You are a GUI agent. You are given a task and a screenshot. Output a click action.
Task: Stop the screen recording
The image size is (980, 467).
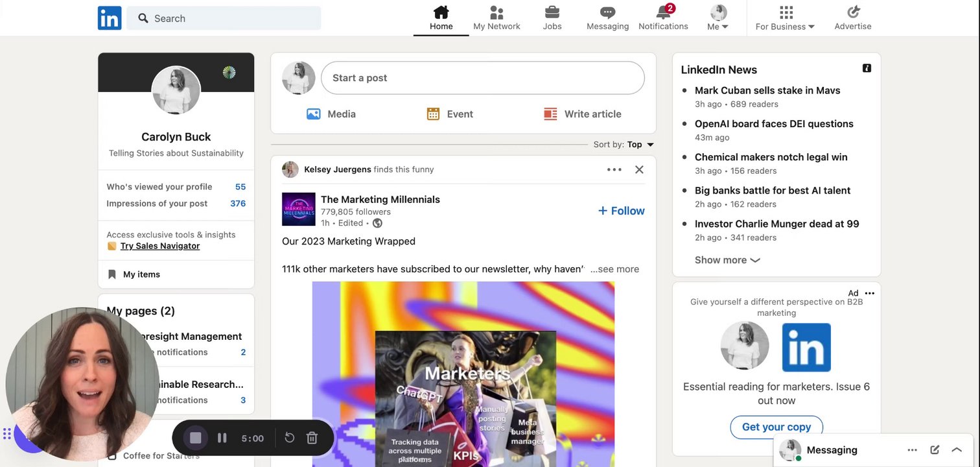click(195, 438)
